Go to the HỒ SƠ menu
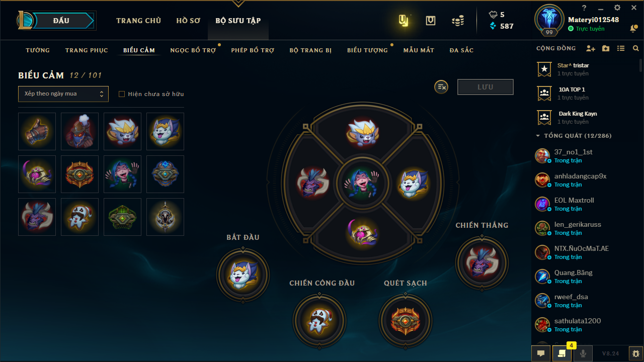This screenshot has height=362, width=644. click(x=188, y=21)
